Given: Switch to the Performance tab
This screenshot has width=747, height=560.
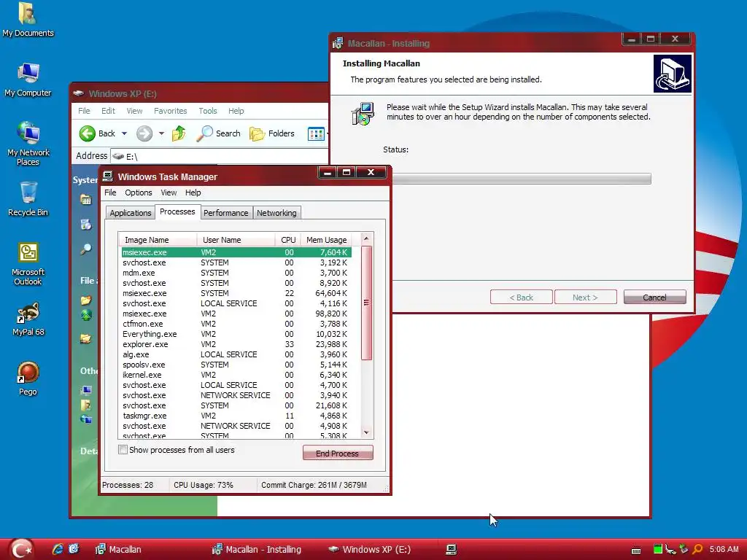Looking at the screenshot, I should 226,213.
